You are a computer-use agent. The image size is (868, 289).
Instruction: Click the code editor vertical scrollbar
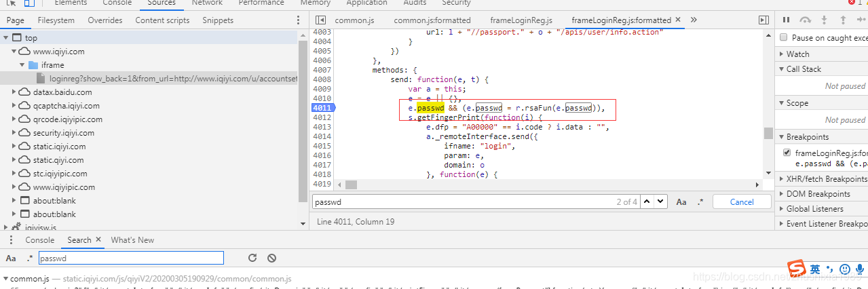click(768, 132)
